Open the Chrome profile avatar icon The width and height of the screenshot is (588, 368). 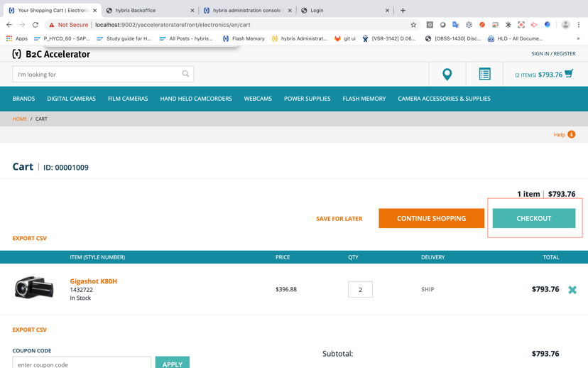click(565, 25)
